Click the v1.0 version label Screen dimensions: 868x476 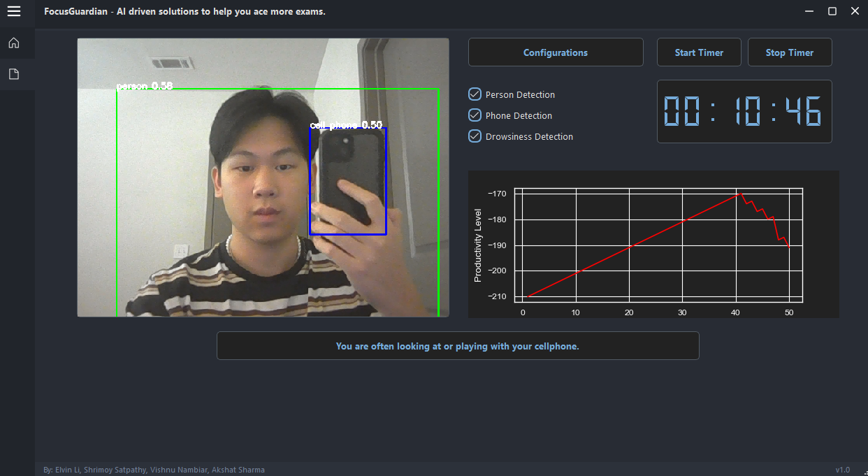point(843,470)
